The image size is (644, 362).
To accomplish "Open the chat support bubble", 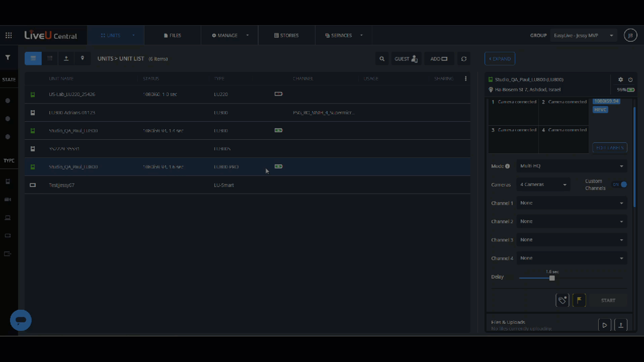I will [21, 320].
